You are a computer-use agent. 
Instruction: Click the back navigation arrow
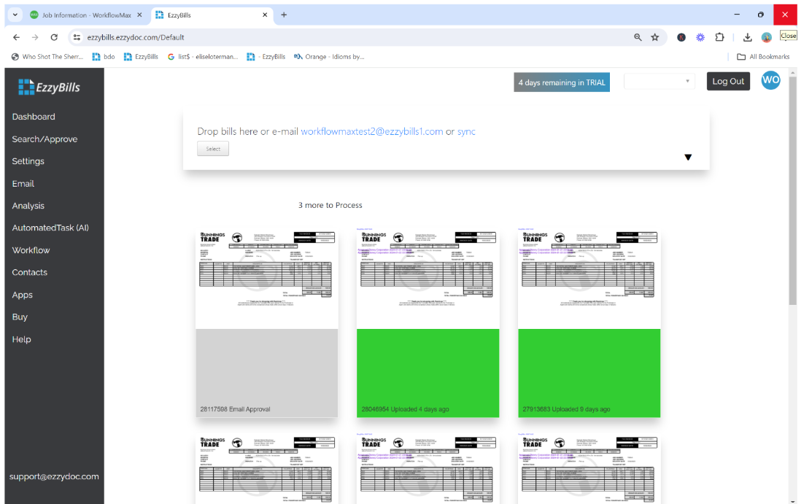[x=16, y=36]
